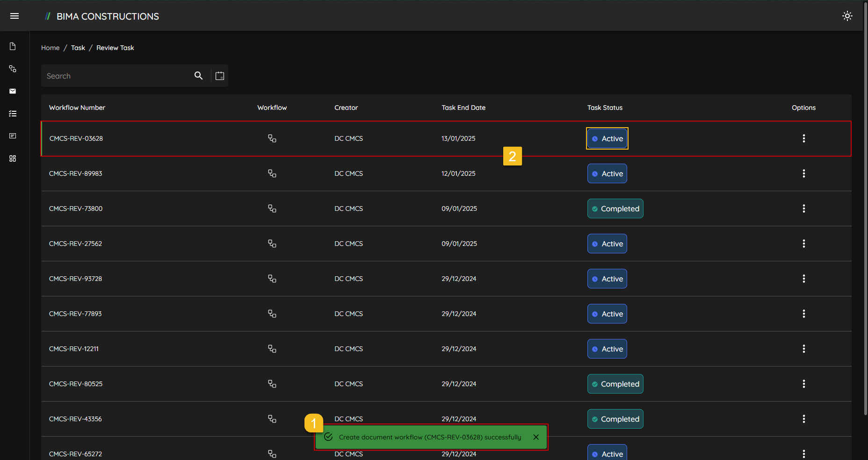Select the Workflow sidebar icon
The image size is (868, 460).
point(13,69)
